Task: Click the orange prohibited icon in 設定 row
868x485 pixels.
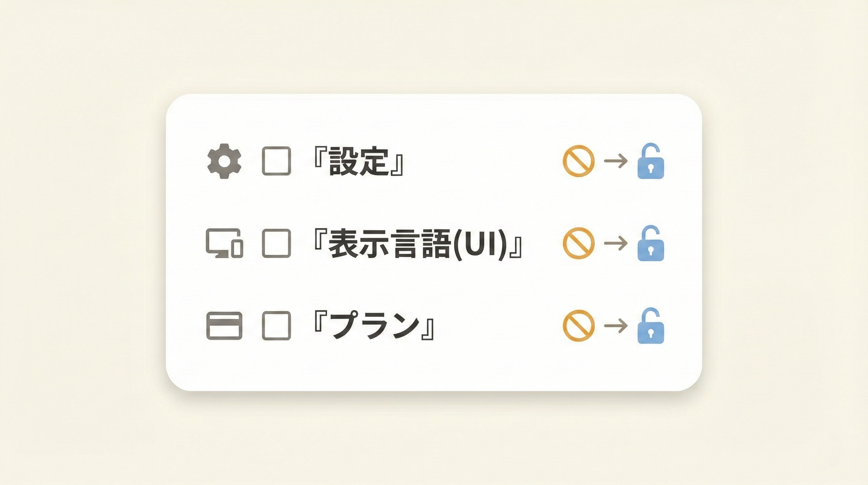Action: point(578,161)
